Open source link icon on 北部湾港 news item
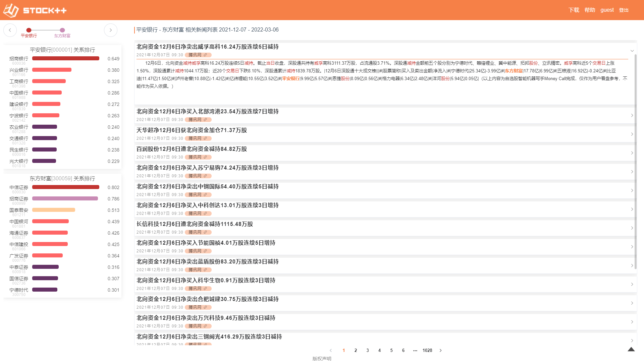 pos(205,120)
